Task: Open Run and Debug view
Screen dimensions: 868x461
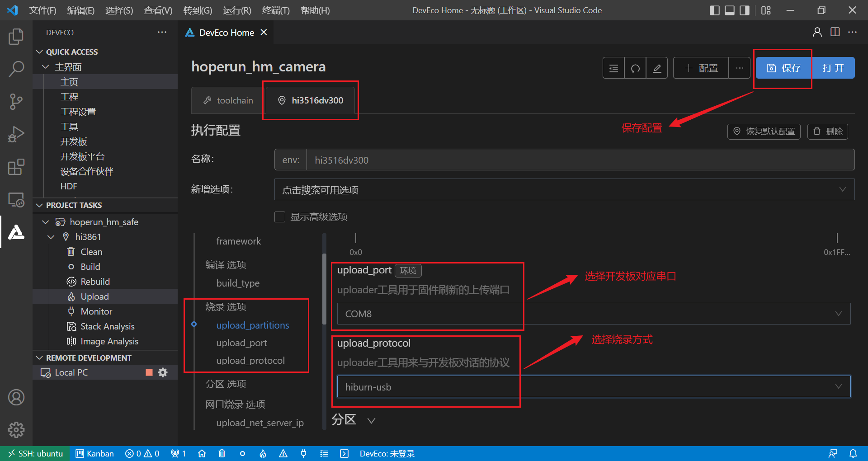Action: pos(16,134)
